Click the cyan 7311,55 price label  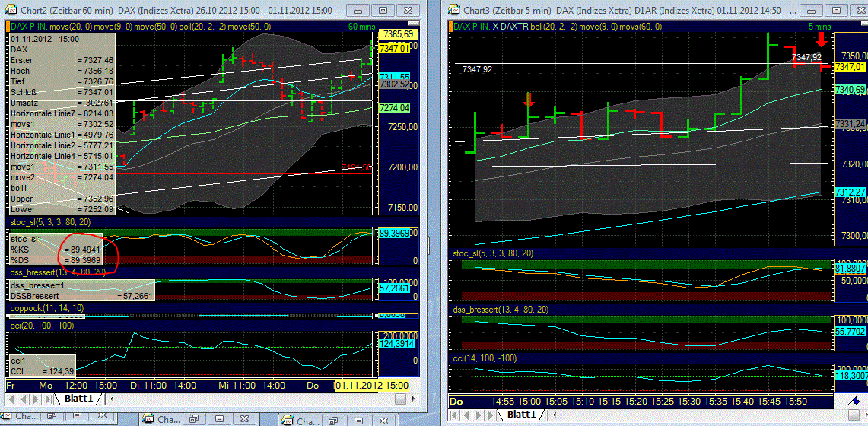pyautogui.click(x=394, y=77)
